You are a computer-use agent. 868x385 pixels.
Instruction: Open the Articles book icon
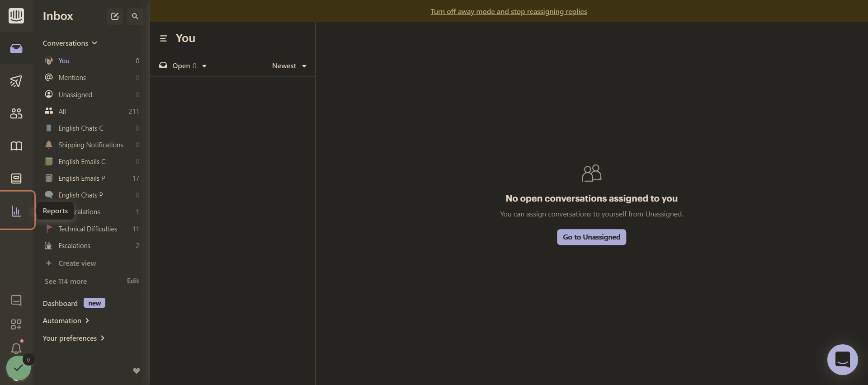(x=16, y=146)
